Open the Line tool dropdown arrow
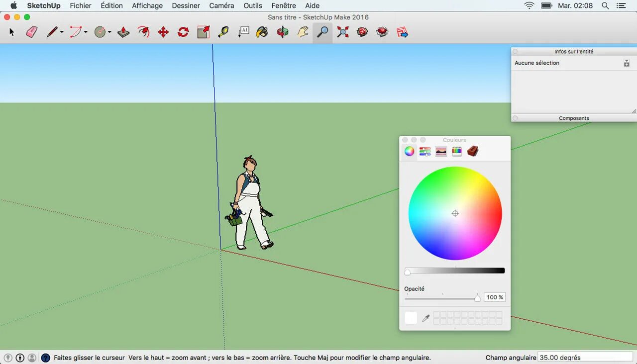This screenshot has width=637, height=364. [62, 32]
